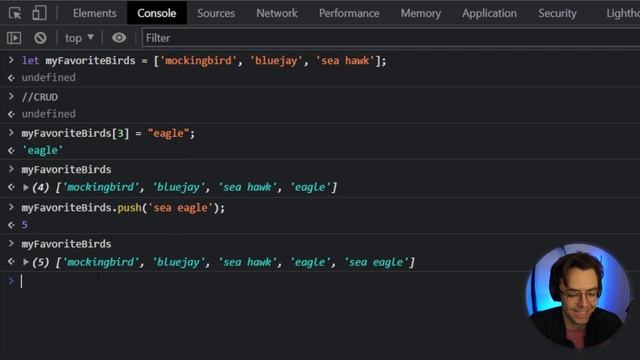Open the Security tab
Viewport: 640px width, 360px height.
(557, 13)
